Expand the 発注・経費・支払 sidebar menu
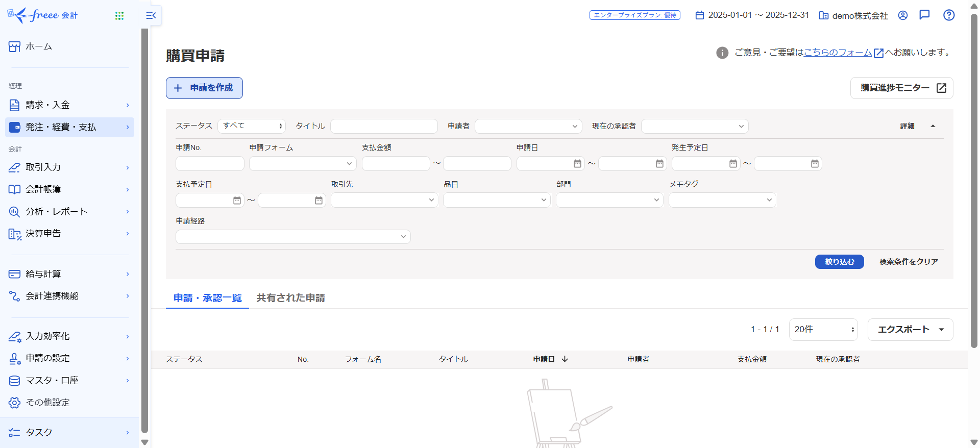 point(69,127)
